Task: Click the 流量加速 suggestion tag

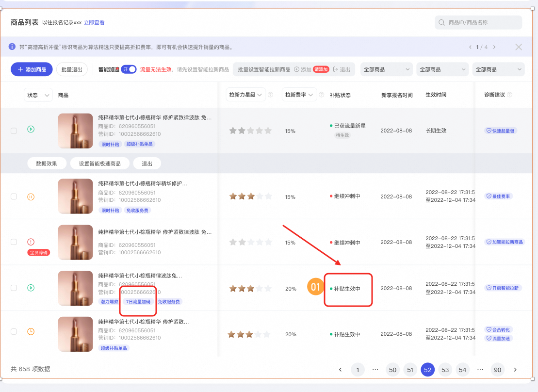Action: pyautogui.click(x=499, y=339)
